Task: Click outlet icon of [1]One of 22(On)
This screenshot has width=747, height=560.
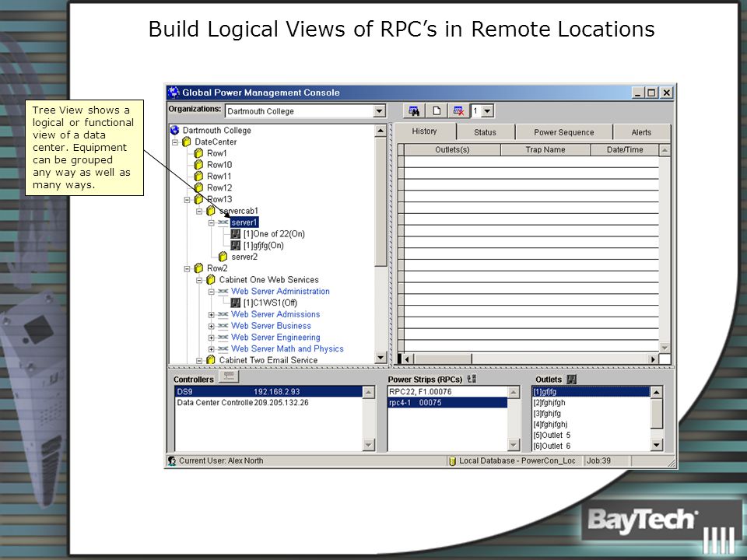Action: point(235,234)
